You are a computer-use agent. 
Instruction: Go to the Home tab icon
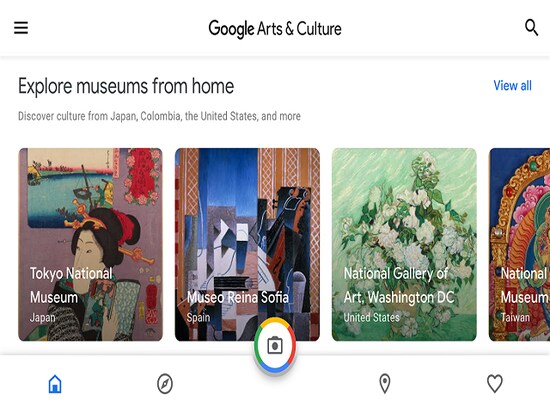pos(55,384)
